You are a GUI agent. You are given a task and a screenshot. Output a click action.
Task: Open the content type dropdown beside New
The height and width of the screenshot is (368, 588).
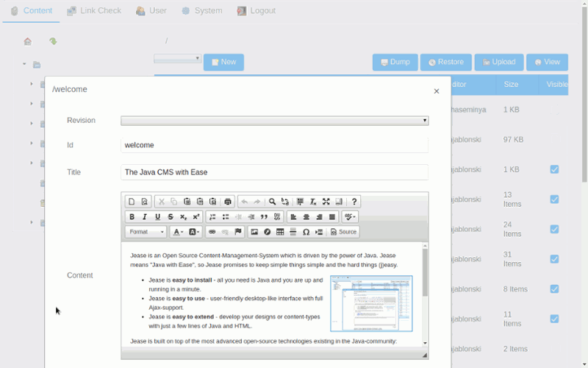pyautogui.click(x=177, y=58)
